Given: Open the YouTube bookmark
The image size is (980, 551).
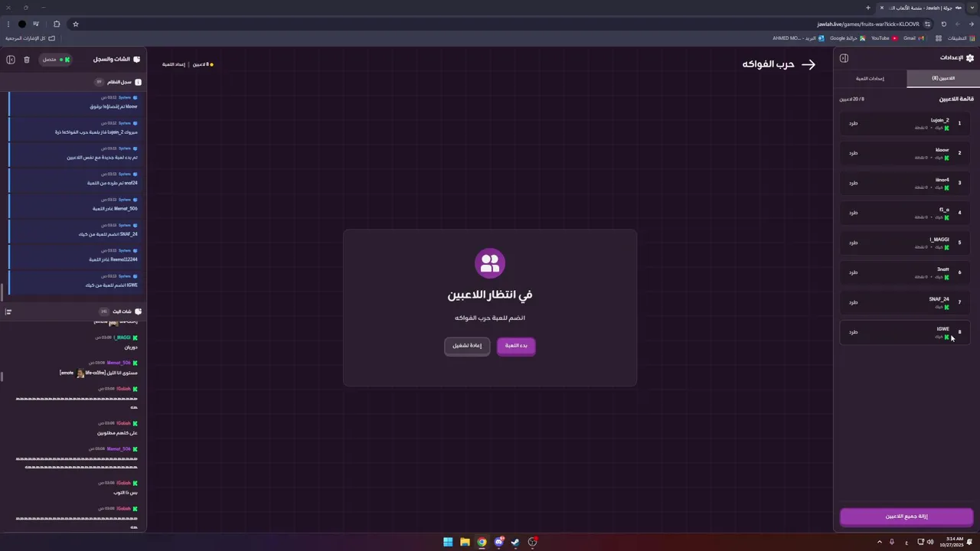Looking at the screenshot, I should pos(884,37).
